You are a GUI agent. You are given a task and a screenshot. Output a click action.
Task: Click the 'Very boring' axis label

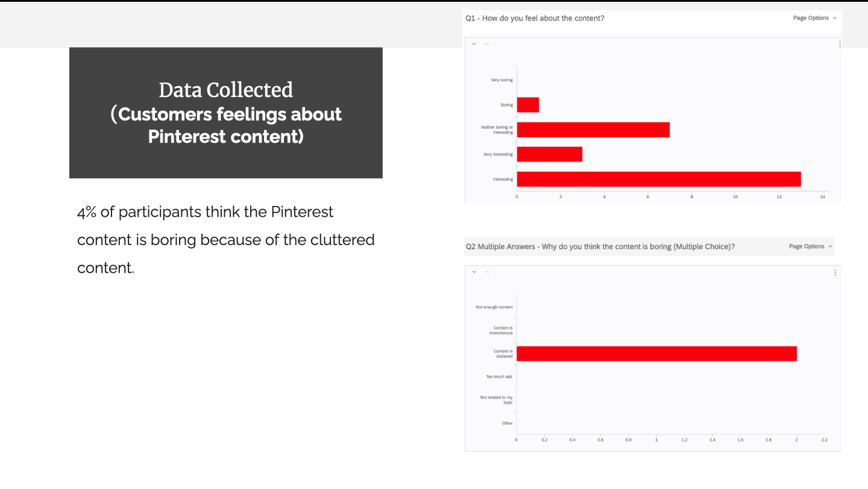[x=502, y=80]
